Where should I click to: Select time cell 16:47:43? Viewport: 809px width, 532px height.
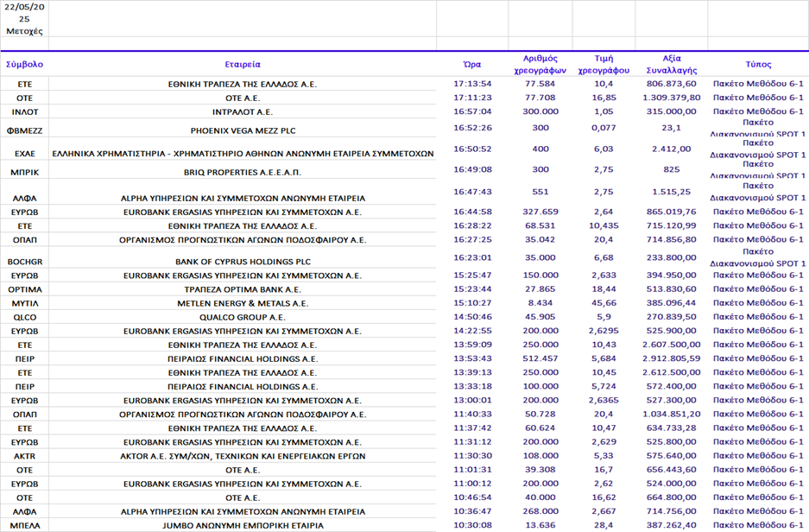(x=472, y=192)
